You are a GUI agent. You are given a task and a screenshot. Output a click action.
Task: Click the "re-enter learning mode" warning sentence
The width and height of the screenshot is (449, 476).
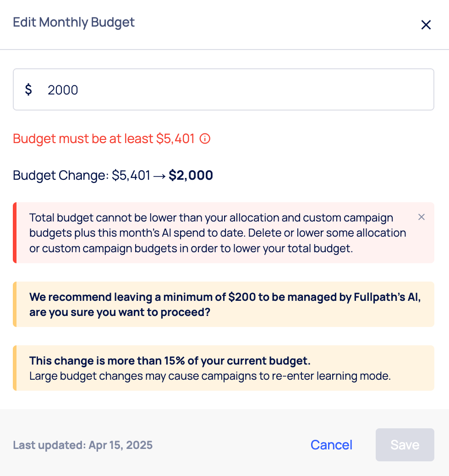[x=209, y=376]
